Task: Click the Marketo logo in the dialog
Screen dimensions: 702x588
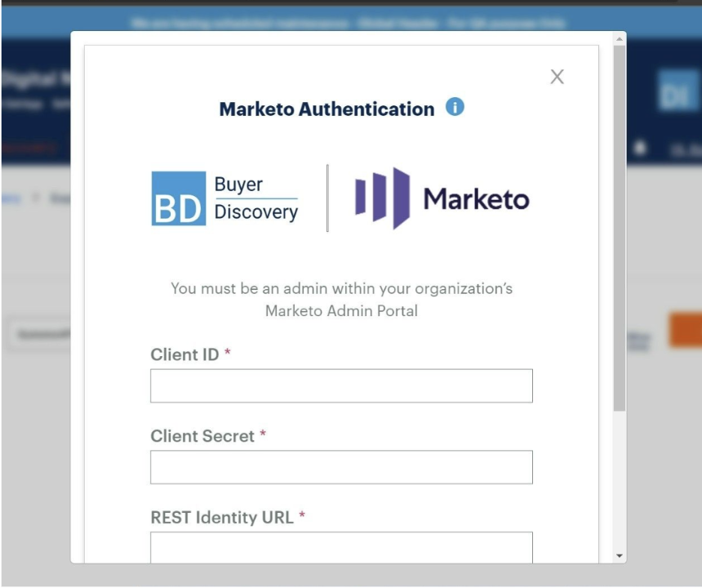Action: pyautogui.click(x=441, y=196)
